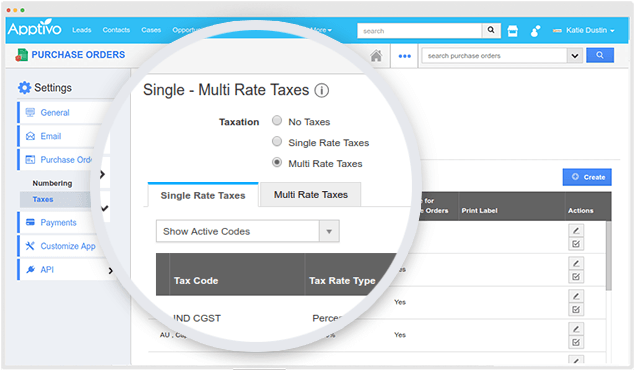Click the Print Label column header
Image resolution: width=635 pixels, height=371 pixels.
(479, 211)
